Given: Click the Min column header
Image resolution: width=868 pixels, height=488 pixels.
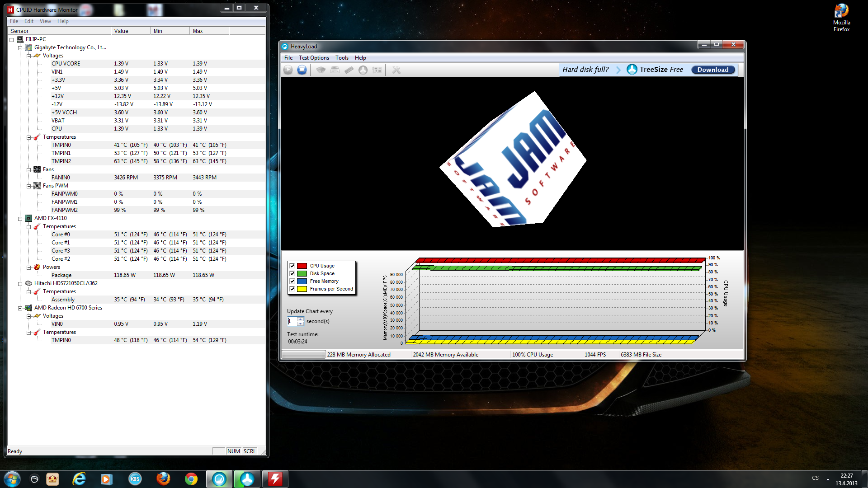Looking at the screenshot, I should click(170, 31).
